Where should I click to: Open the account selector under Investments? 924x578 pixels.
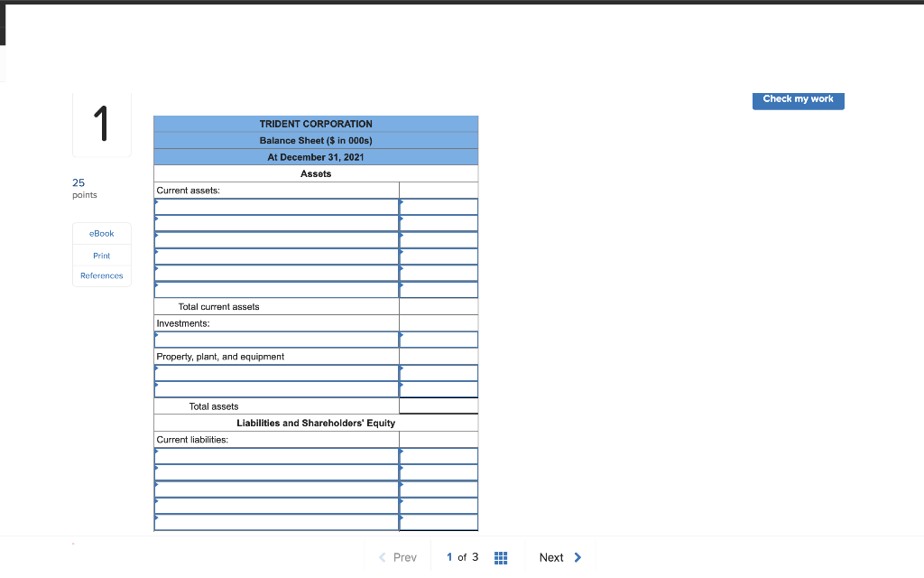[275, 339]
